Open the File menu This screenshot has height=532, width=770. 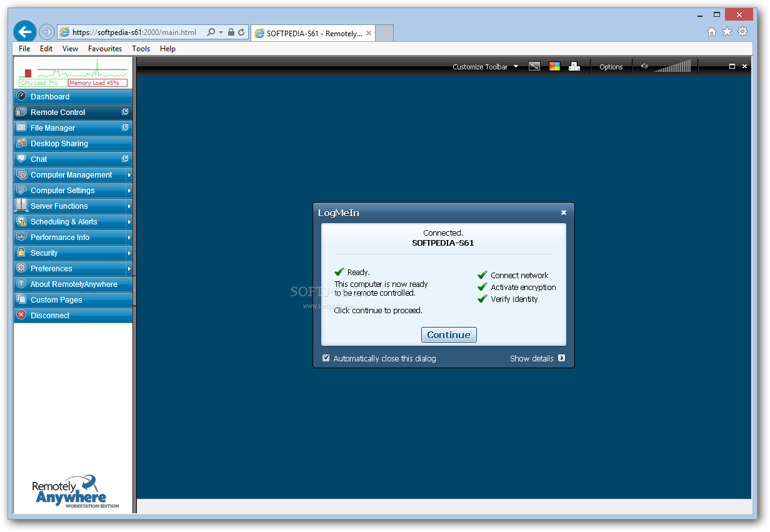coord(24,49)
